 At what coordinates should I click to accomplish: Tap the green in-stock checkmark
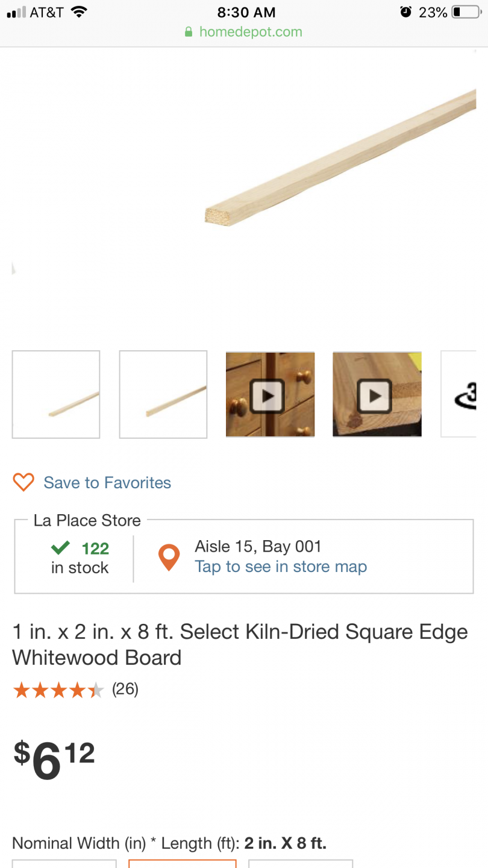(x=60, y=548)
